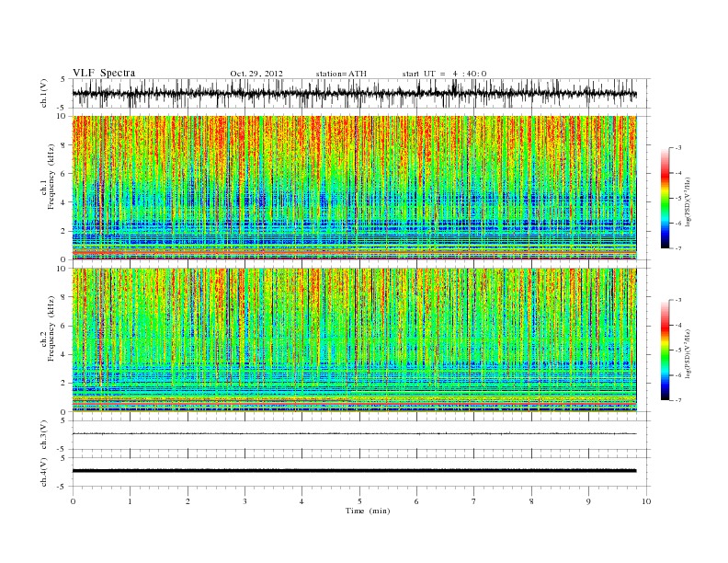Click the "-5" tick of ch.4(V) axis
This screenshot has height=563, width=728.
pos(63,487)
